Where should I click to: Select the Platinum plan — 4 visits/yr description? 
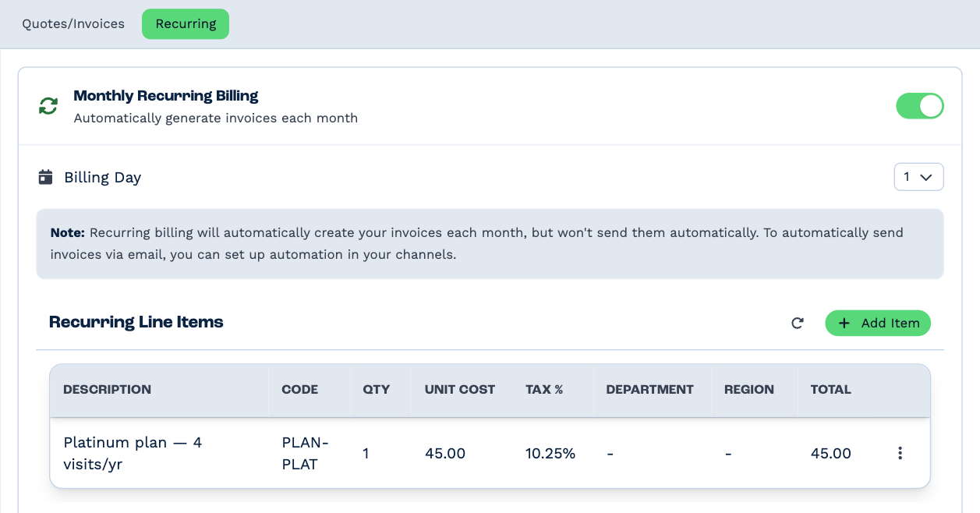(133, 453)
